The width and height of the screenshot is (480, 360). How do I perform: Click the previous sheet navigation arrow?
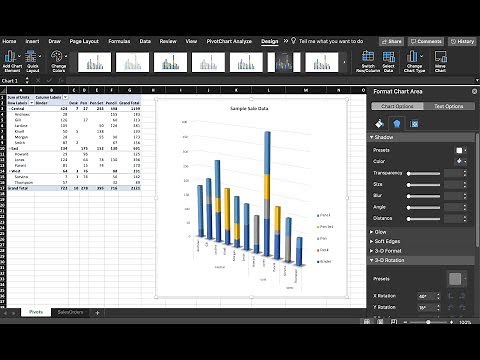click(x=5, y=313)
